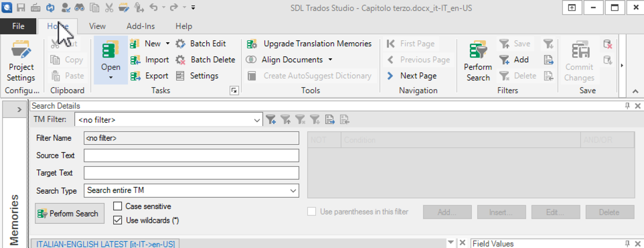Enable the Case sensitive checkbox
The height and width of the screenshot is (248, 644).
point(117,206)
